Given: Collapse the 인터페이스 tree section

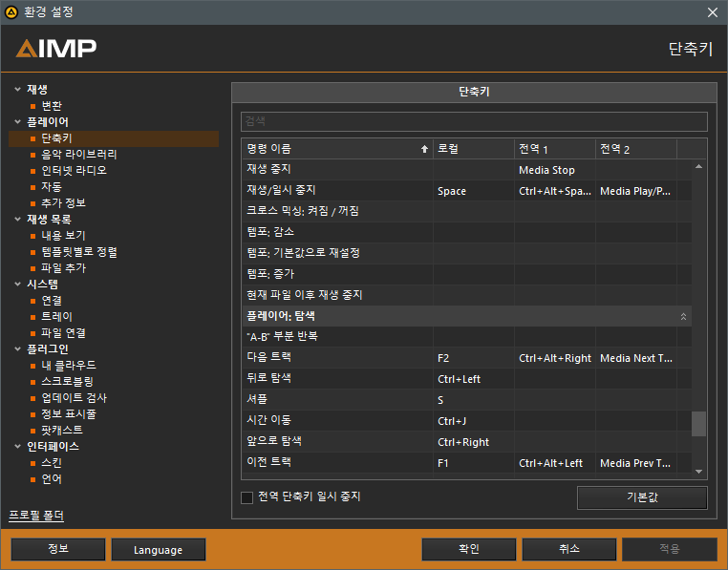Looking at the screenshot, I should pyautogui.click(x=17, y=447).
